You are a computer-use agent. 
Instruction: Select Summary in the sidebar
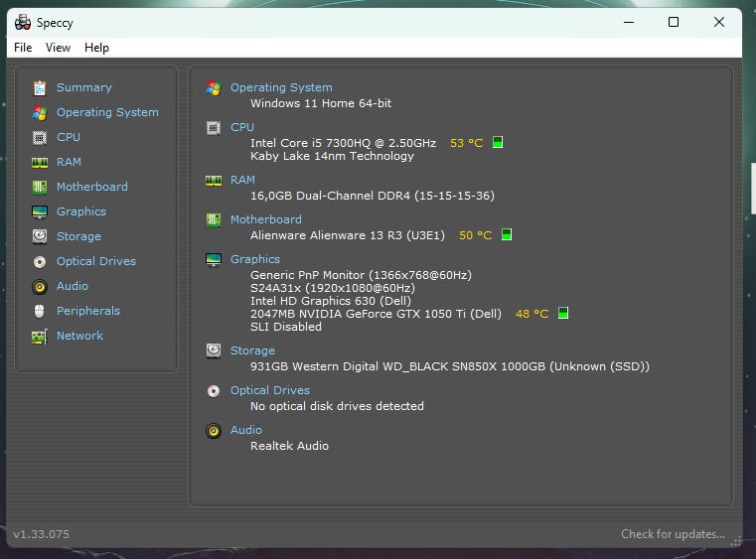tap(83, 87)
